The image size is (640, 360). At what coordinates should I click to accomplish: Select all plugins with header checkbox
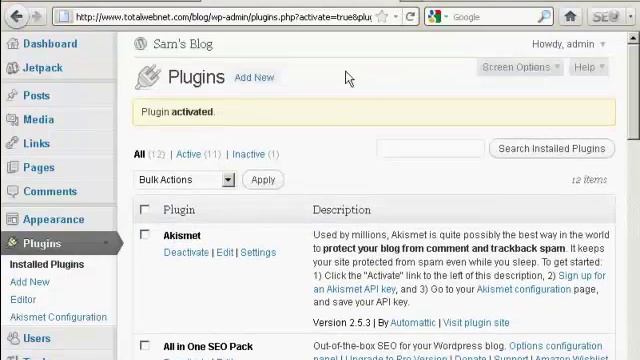coord(144,209)
